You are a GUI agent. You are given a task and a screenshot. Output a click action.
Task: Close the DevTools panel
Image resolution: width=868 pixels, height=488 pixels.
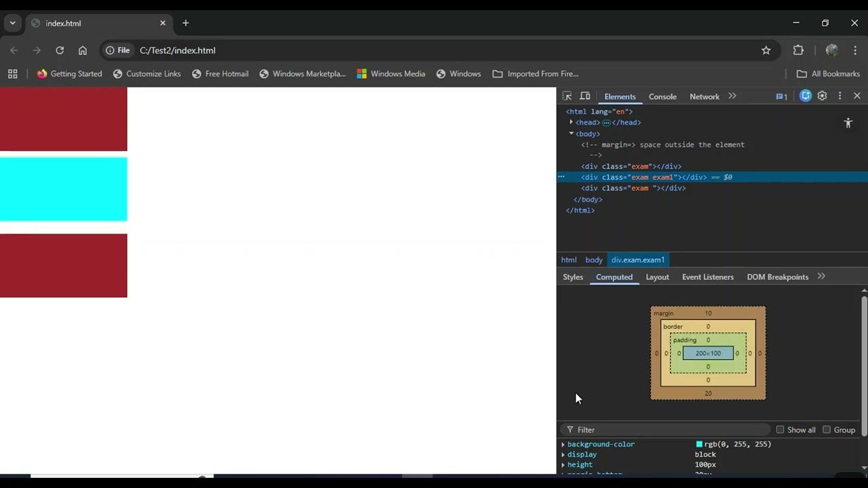857,96
